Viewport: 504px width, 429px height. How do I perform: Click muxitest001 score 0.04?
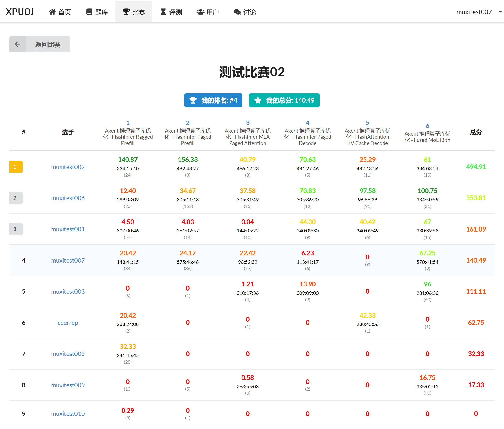[247, 222]
